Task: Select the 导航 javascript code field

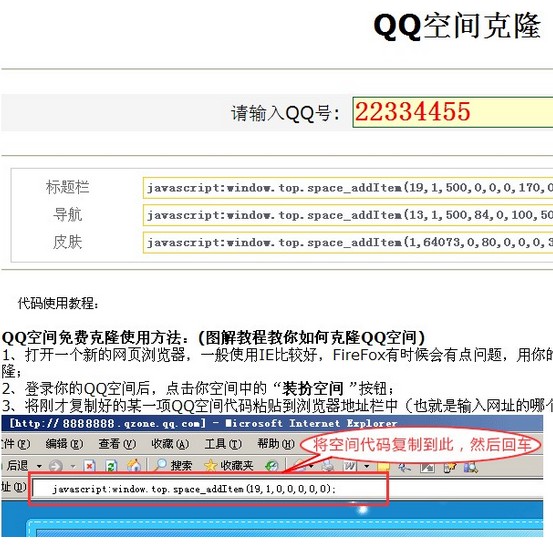Action: coord(348,215)
